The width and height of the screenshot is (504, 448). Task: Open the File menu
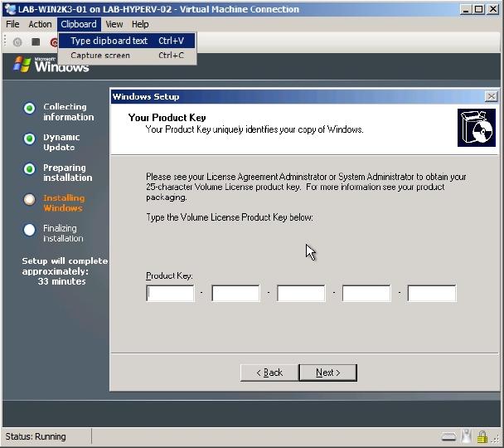(x=12, y=24)
